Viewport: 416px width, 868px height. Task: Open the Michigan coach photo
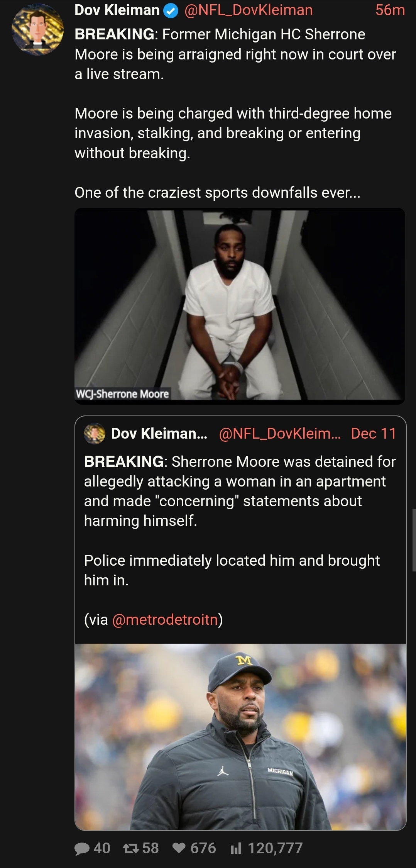(x=240, y=737)
